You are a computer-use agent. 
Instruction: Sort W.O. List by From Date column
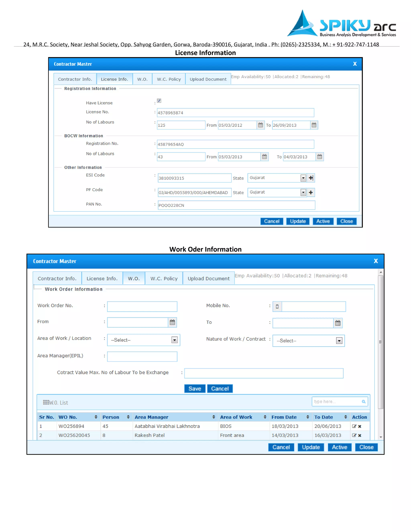[x=308, y=417]
